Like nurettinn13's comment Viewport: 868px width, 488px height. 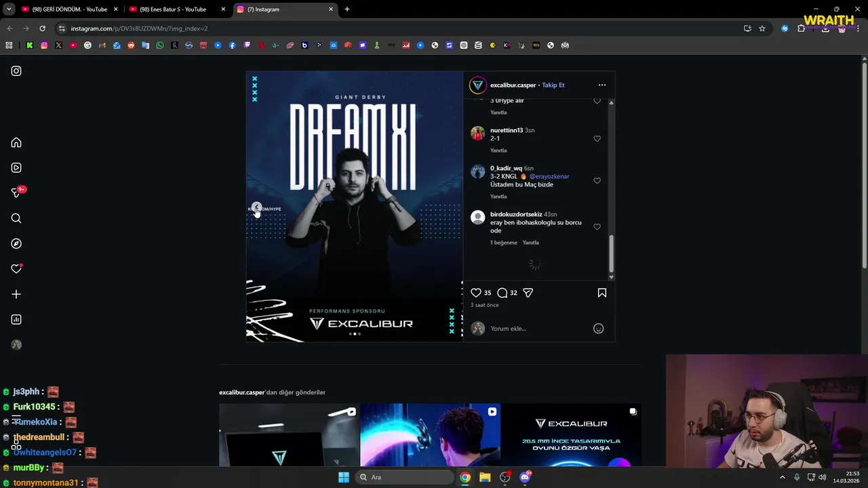pos(597,139)
